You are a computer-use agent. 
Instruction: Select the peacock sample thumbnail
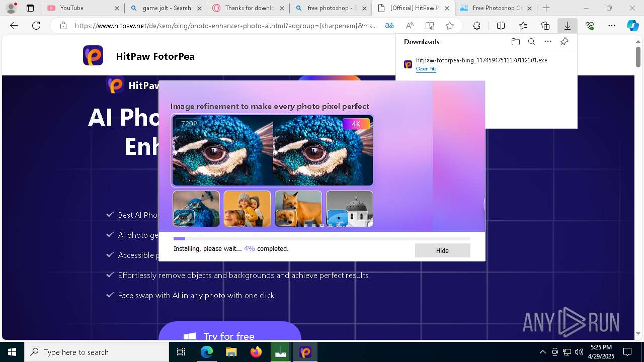196,209
